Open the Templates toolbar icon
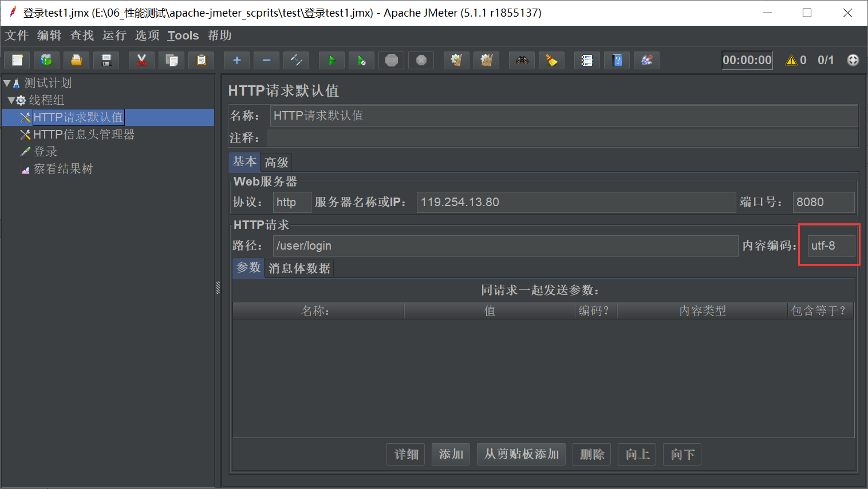 pos(46,60)
